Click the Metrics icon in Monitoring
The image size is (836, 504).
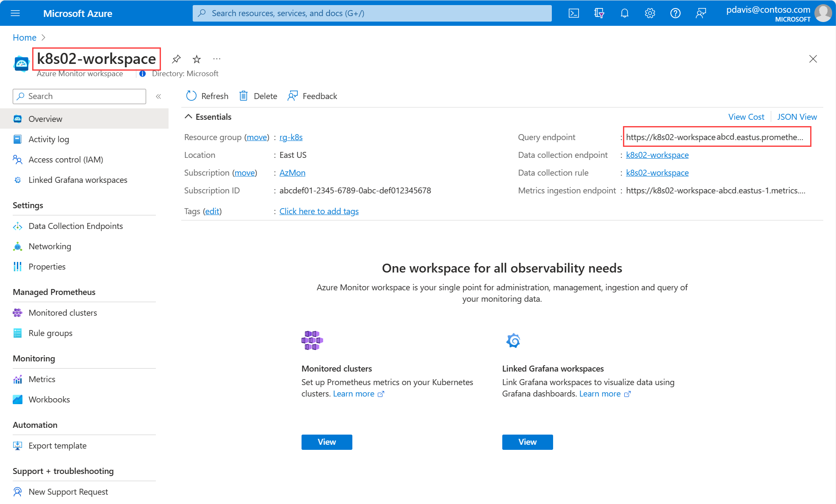pyautogui.click(x=18, y=379)
